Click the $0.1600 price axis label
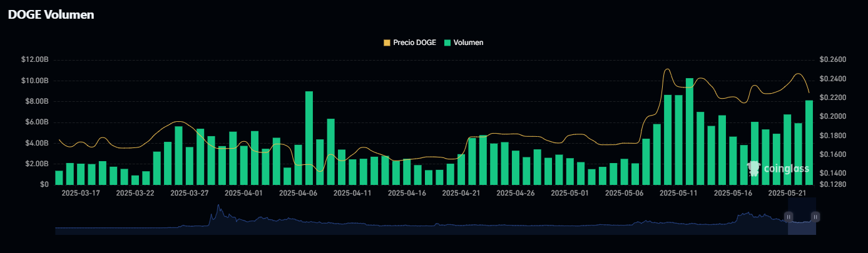Viewport: 868px width, 253px height. (832, 154)
